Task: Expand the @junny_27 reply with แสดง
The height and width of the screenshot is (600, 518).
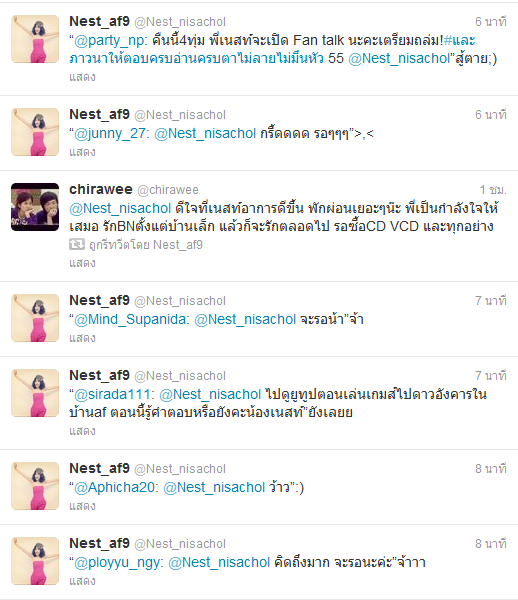Action: click(x=82, y=152)
